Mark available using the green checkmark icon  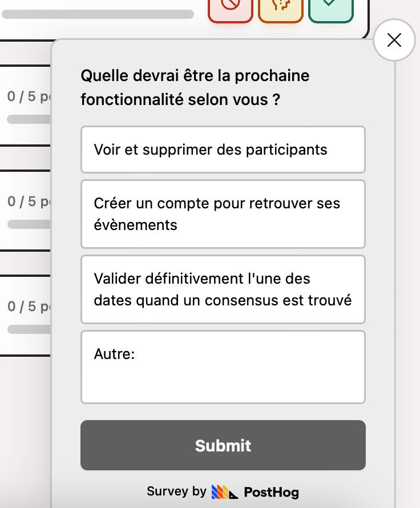[x=331, y=9]
